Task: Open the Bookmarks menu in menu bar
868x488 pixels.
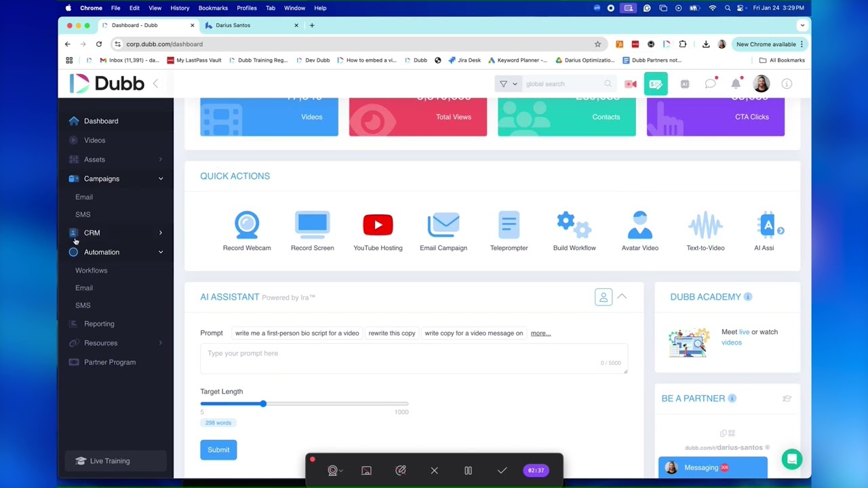Action: tap(213, 8)
